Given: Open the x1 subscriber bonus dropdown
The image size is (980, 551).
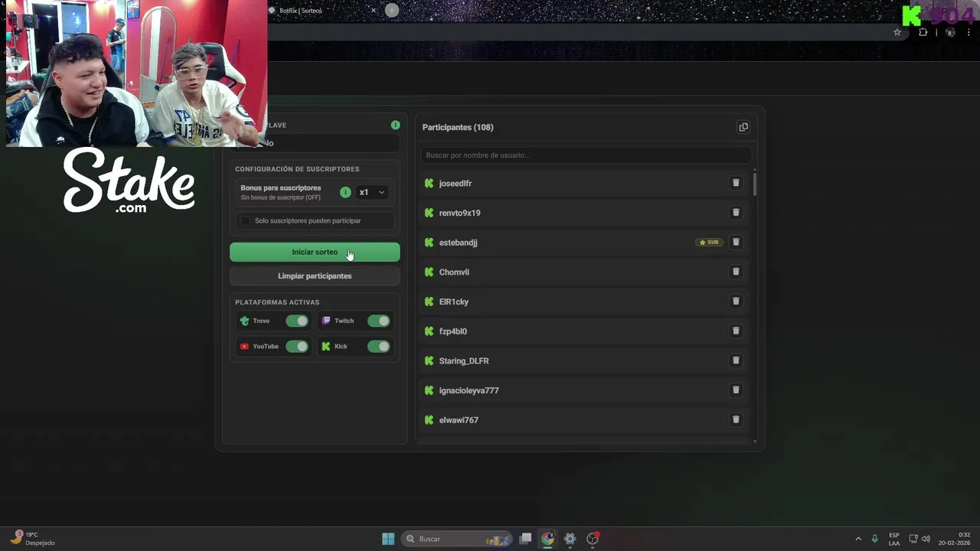Looking at the screenshot, I should [x=372, y=192].
